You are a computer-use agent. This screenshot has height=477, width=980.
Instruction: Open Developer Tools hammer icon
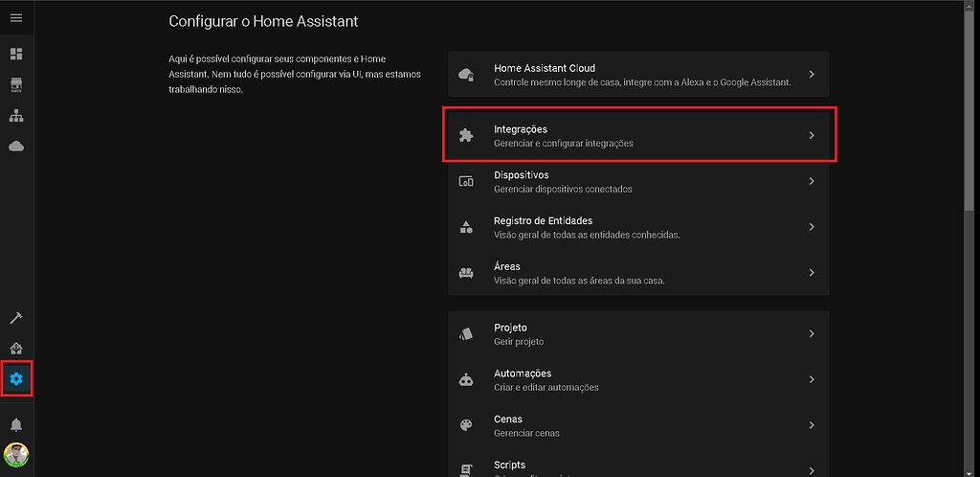coord(16,318)
